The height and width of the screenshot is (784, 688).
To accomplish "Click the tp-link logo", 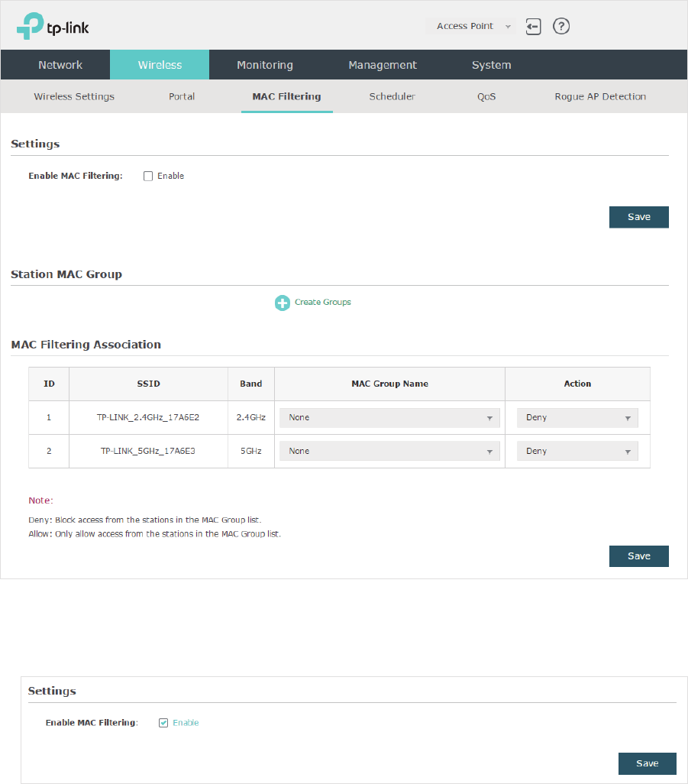I will (x=53, y=26).
